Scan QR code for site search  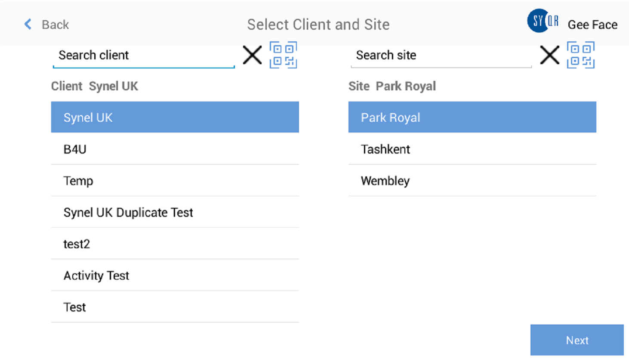580,55
